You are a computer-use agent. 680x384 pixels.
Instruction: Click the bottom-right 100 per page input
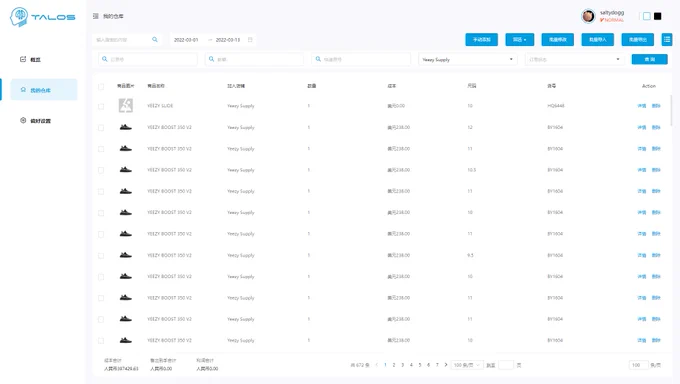pyautogui.click(x=638, y=365)
